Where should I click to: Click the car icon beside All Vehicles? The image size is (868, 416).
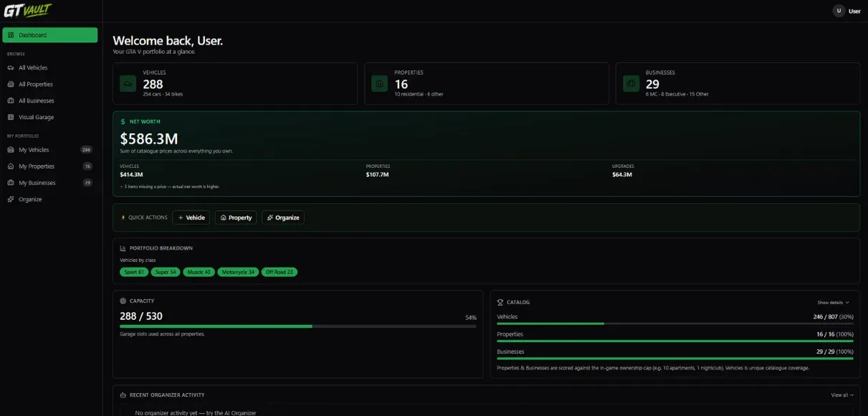[11, 67]
